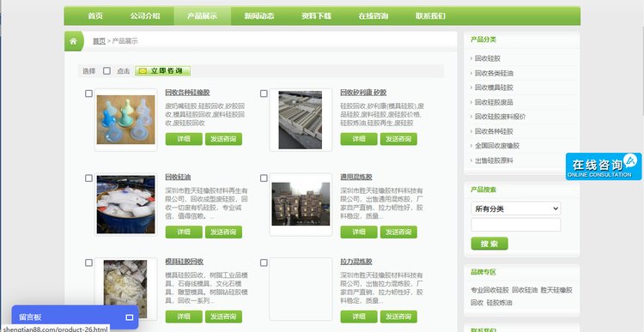Image resolution: width=644 pixels, height=332 pixels.
Task: Tick the checkbox beside 回收各种硅橡胶
Action: tap(88, 94)
